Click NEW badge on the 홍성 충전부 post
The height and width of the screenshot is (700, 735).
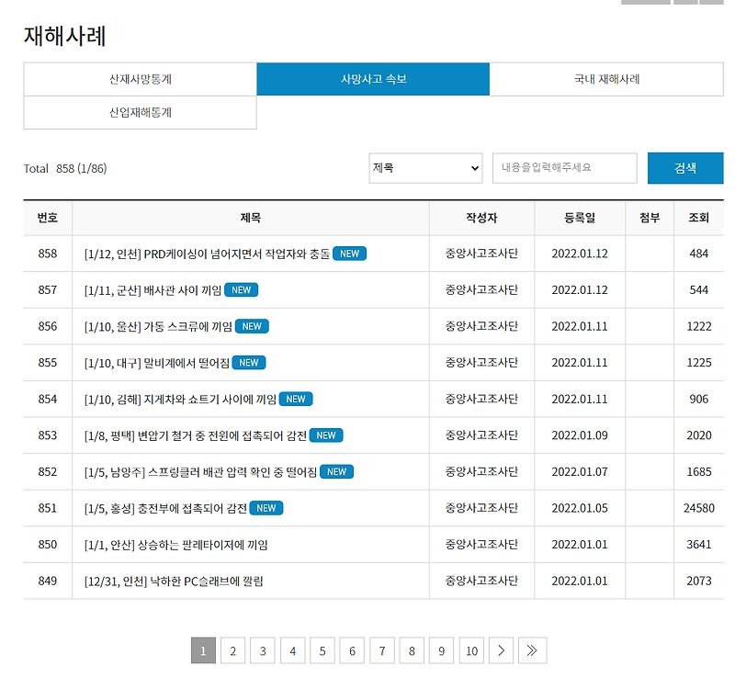[x=266, y=508]
